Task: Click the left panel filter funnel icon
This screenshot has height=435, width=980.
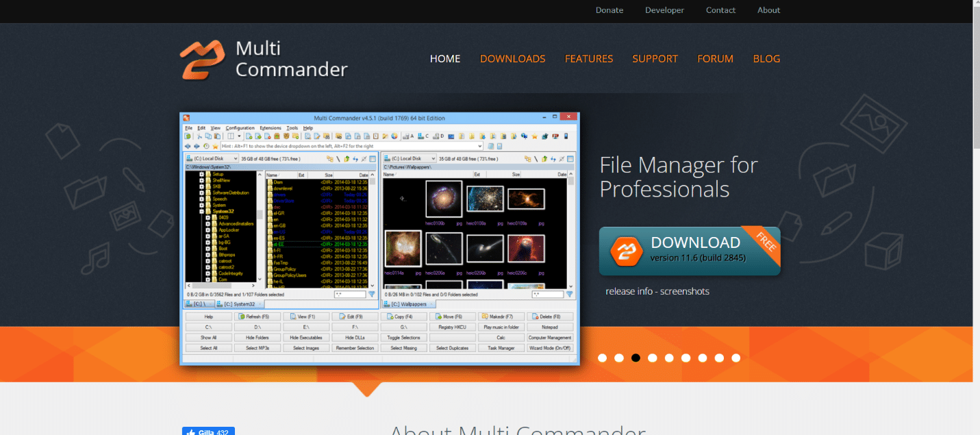Action: (372, 294)
